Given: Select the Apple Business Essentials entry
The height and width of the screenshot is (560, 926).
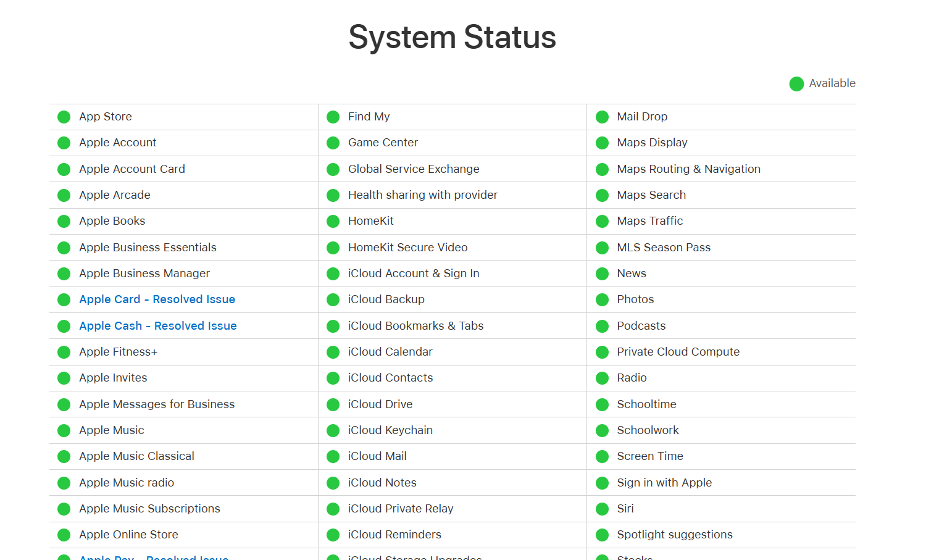Looking at the screenshot, I should pyautogui.click(x=148, y=248).
